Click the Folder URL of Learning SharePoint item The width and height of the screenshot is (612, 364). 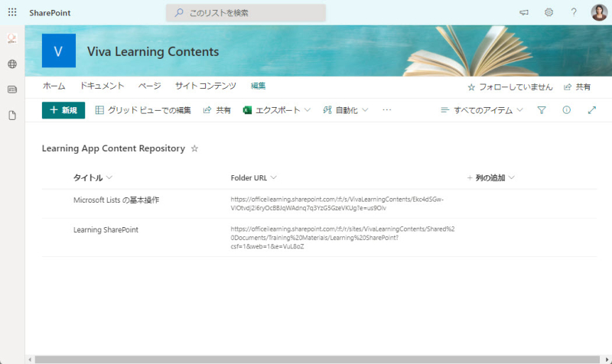tap(343, 238)
